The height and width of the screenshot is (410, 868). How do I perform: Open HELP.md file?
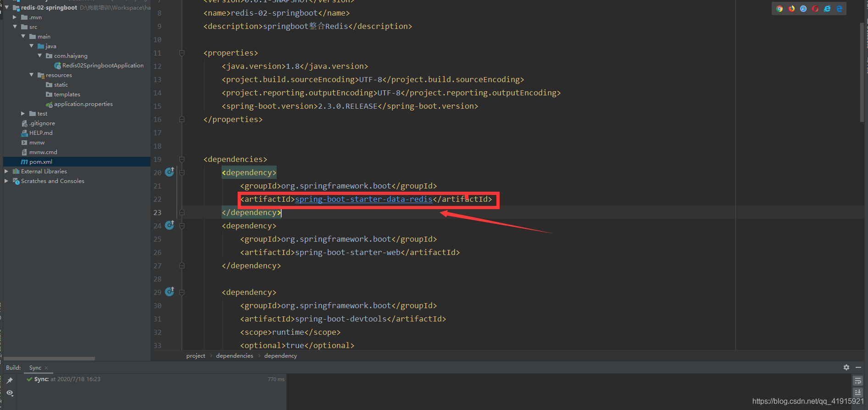[x=37, y=133]
